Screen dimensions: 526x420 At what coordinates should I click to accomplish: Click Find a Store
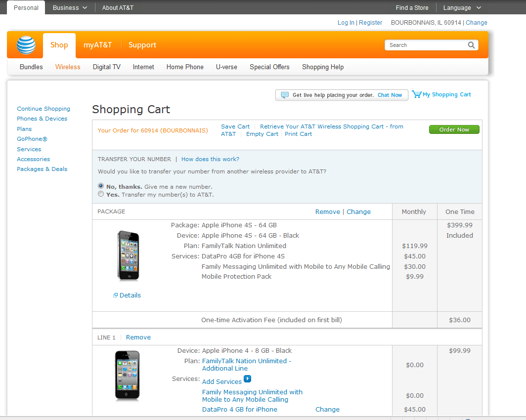pyautogui.click(x=412, y=8)
